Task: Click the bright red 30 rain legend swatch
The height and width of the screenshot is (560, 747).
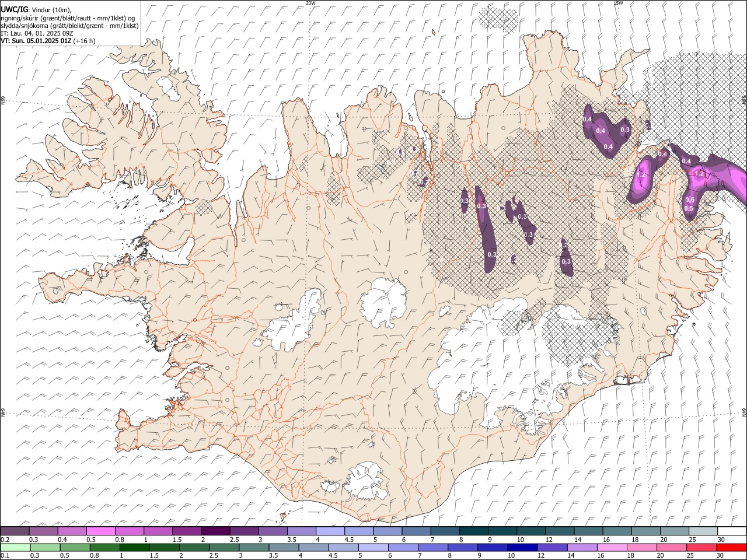Action: click(731, 547)
